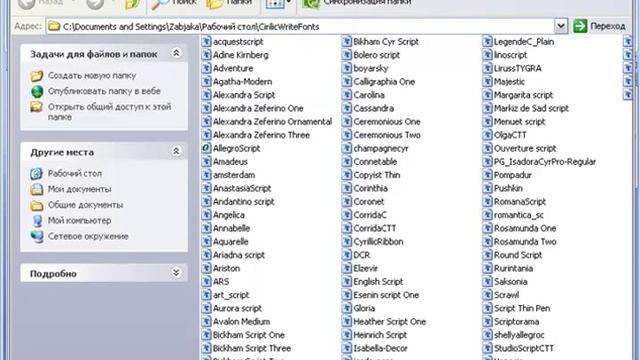Select the OlgaCTT font icon
The width and height of the screenshot is (640, 360).
[x=487, y=135]
